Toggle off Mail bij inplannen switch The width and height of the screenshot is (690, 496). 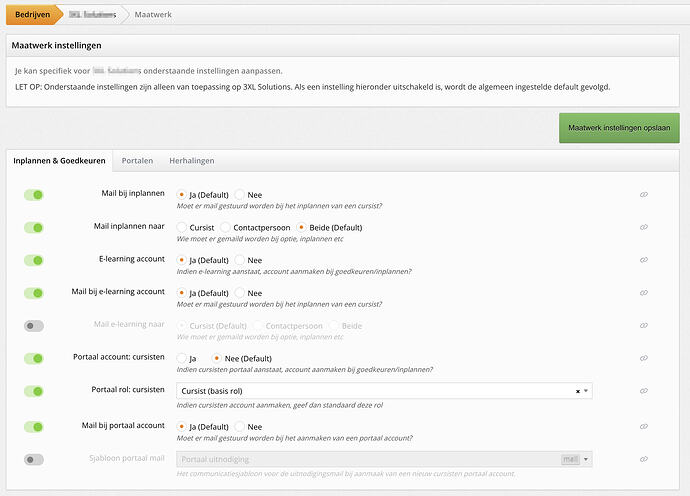click(34, 195)
